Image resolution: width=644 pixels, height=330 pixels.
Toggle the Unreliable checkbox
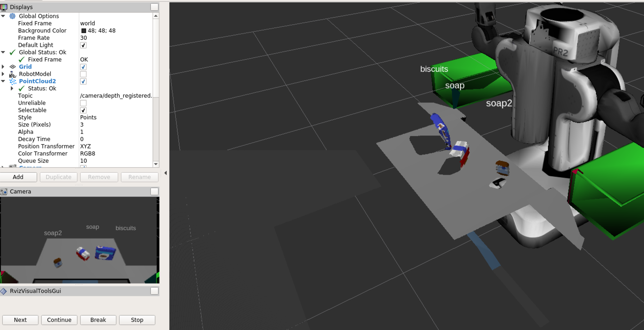click(x=83, y=103)
